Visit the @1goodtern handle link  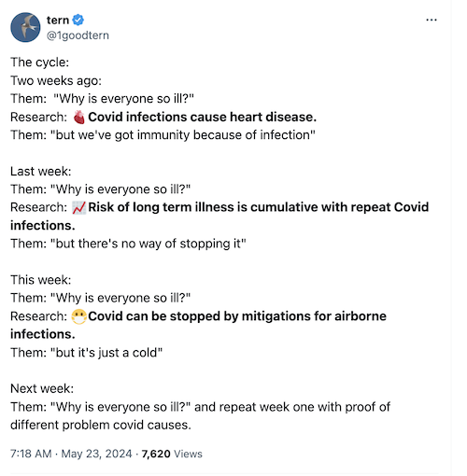click(x=78, y=35)
